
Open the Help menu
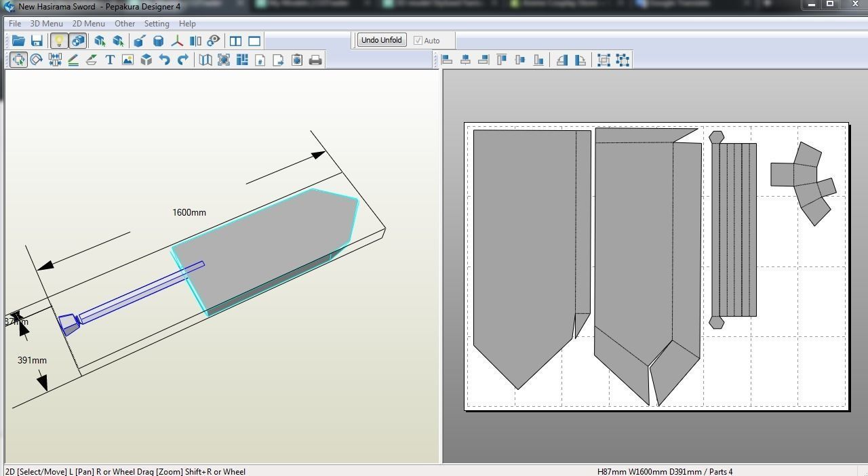coord(187,23)
